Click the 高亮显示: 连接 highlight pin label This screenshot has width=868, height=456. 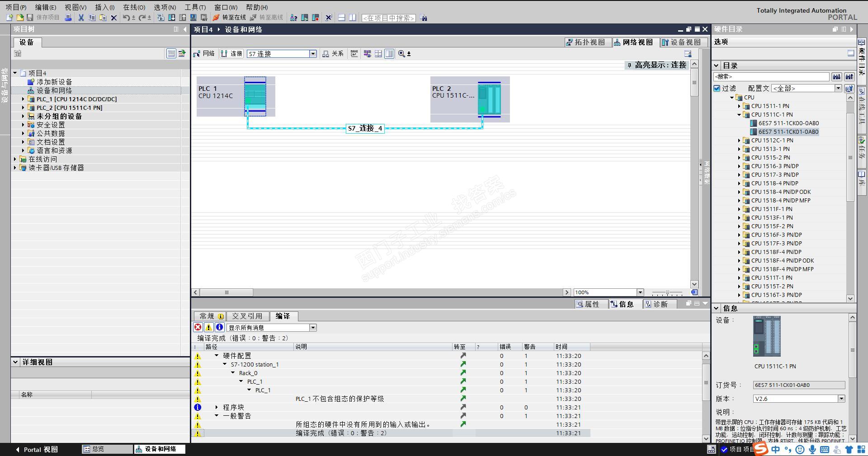click(656, 65)
